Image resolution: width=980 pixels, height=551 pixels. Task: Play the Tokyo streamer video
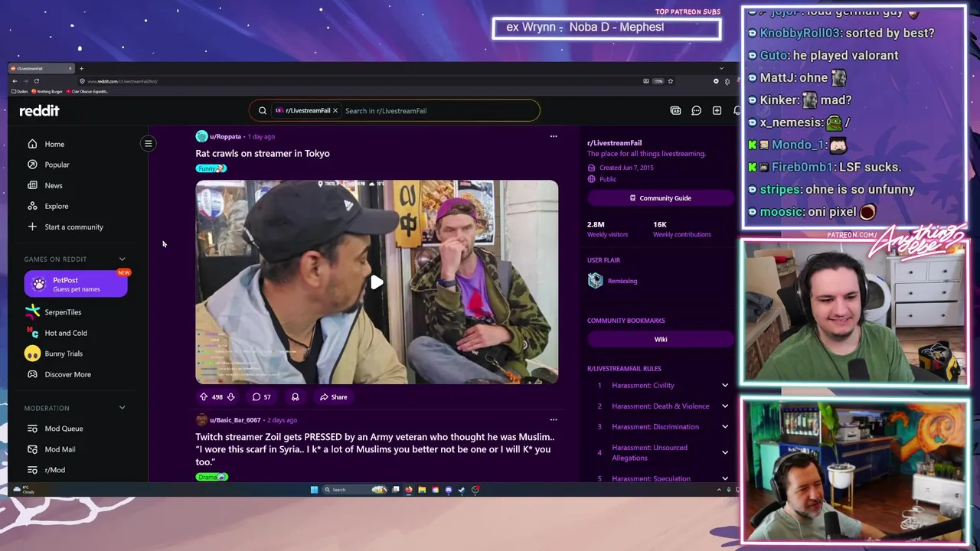click(x=377, y=282)
